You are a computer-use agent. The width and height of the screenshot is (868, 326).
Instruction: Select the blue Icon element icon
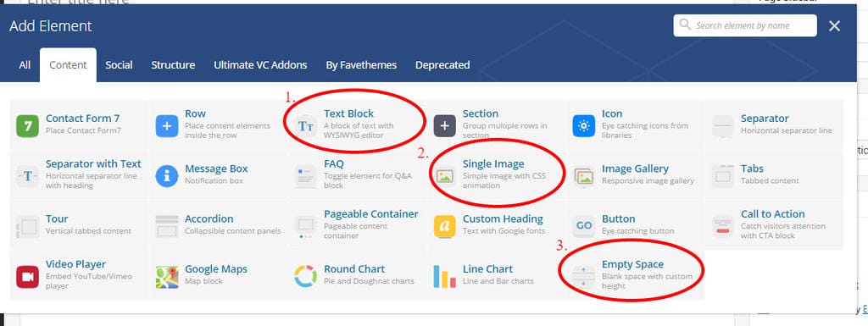coord(583,126)
